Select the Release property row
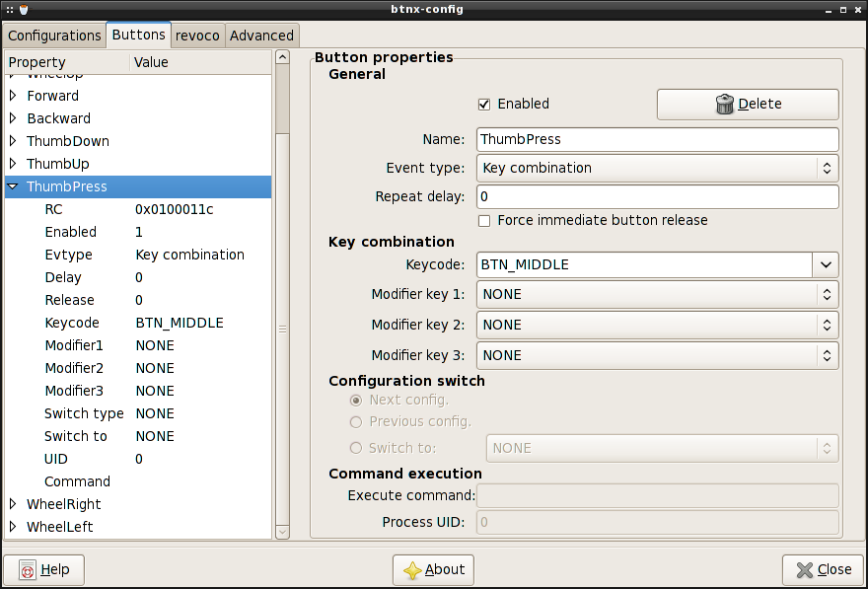The height and width of the screenshot is (589, 868). tap(138, 300)
